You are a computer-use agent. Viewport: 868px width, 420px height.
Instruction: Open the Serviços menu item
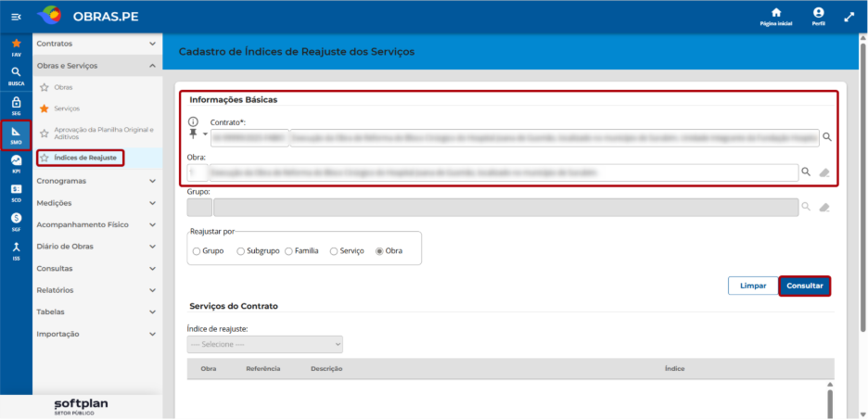pos(67,108)
